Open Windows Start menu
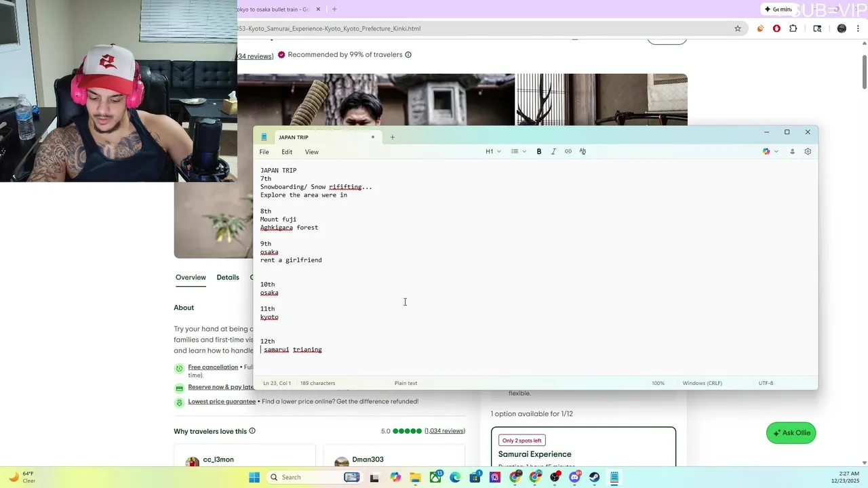 click(x=254, y=477)
